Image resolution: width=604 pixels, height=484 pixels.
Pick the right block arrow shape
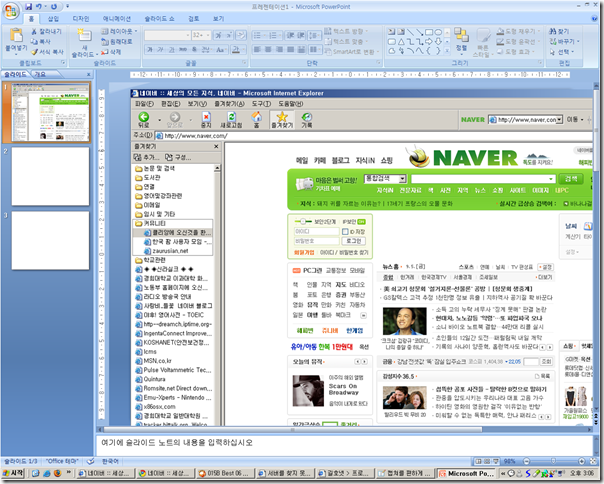coord(429,41)
